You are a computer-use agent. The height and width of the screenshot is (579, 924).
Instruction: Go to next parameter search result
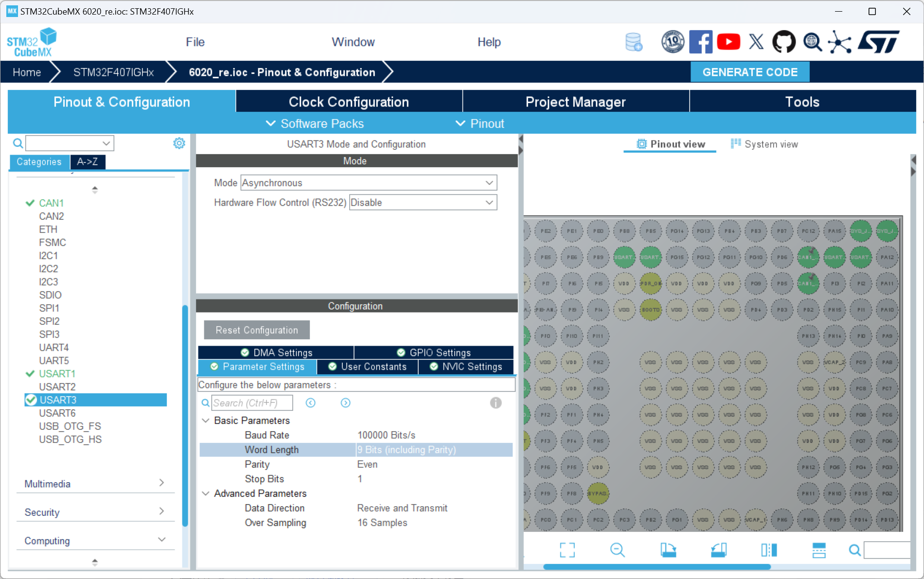pos(346,403)
